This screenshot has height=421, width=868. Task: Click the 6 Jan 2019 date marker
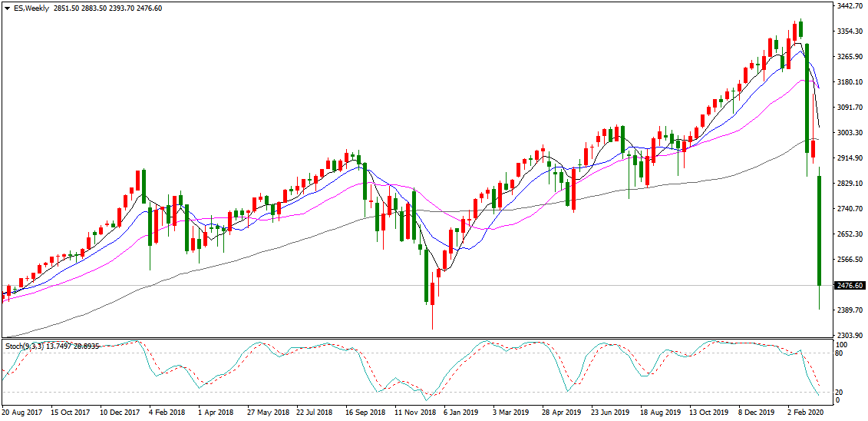point(460,413)
